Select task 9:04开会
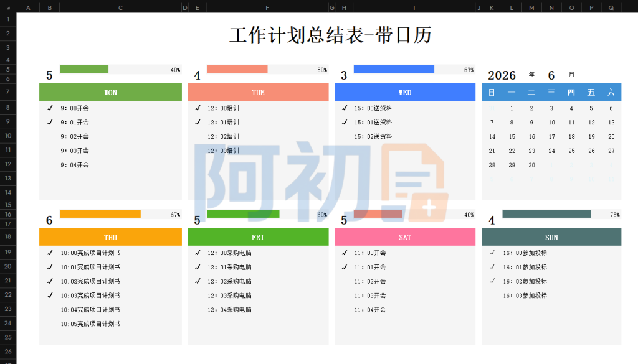 point(75,165)
